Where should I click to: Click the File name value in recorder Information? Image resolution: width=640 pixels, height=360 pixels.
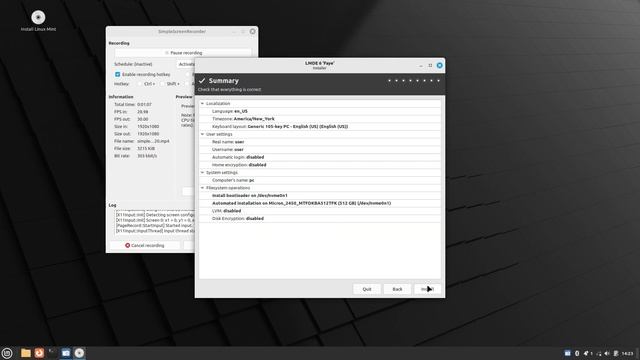click(x=153, y=141)
